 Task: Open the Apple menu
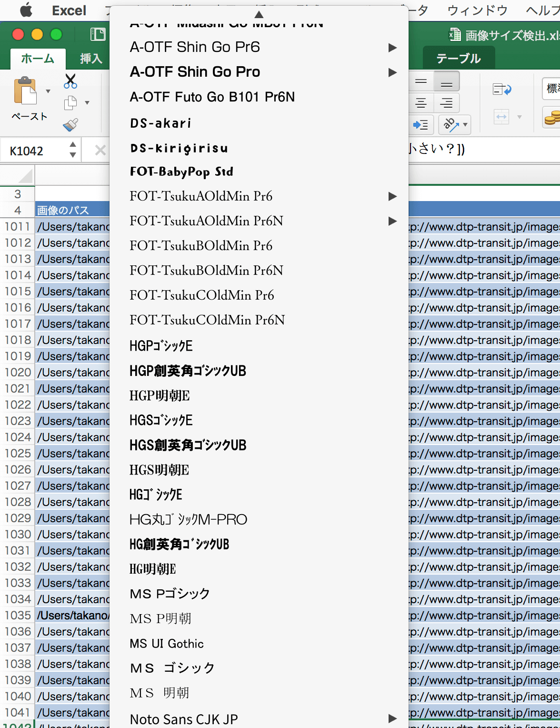[x=26, y=10]
